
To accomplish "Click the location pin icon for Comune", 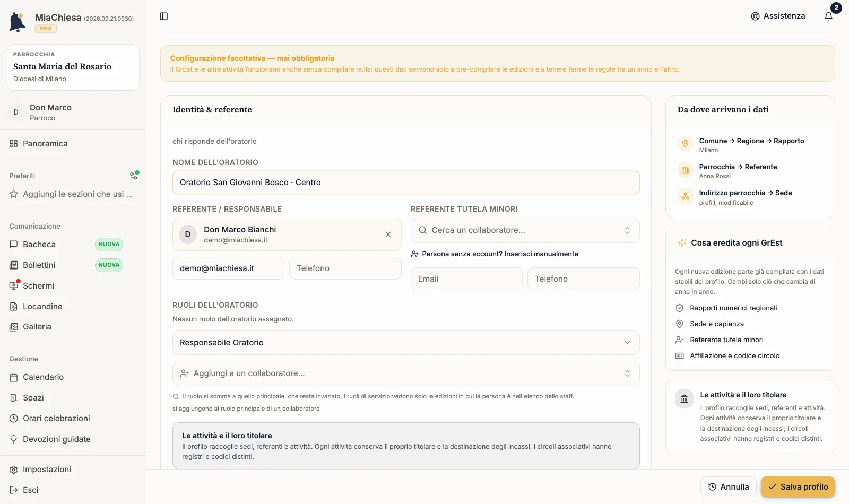I will tap(686, 144).
